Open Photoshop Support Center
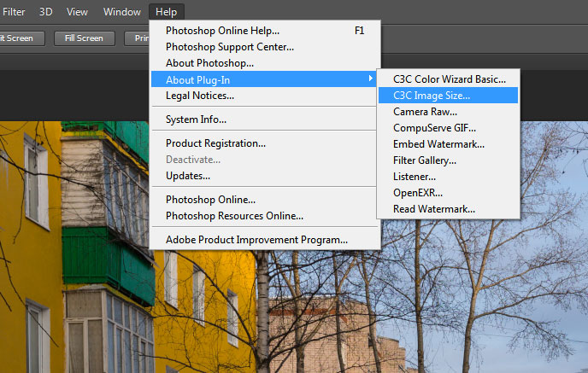The width and height of the screenshot is (588, 373). click(266, 47)
